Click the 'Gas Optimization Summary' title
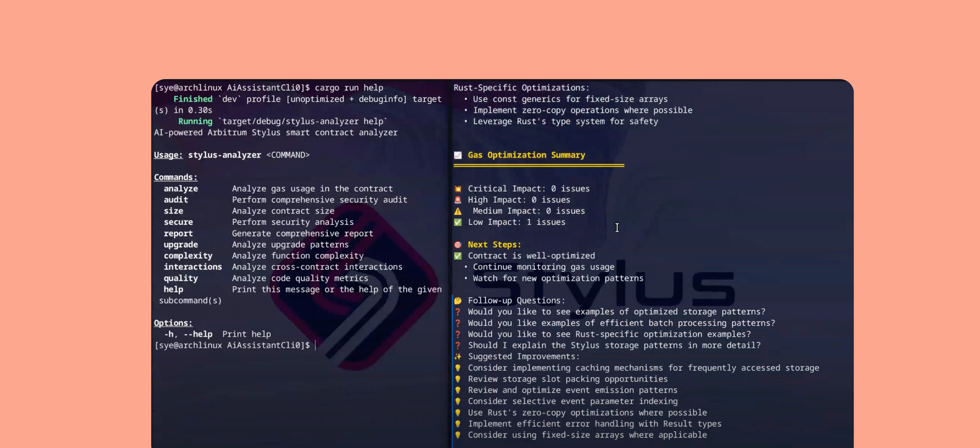The width and height of the screenshot is (980, 448). click(x=527, y=155)
